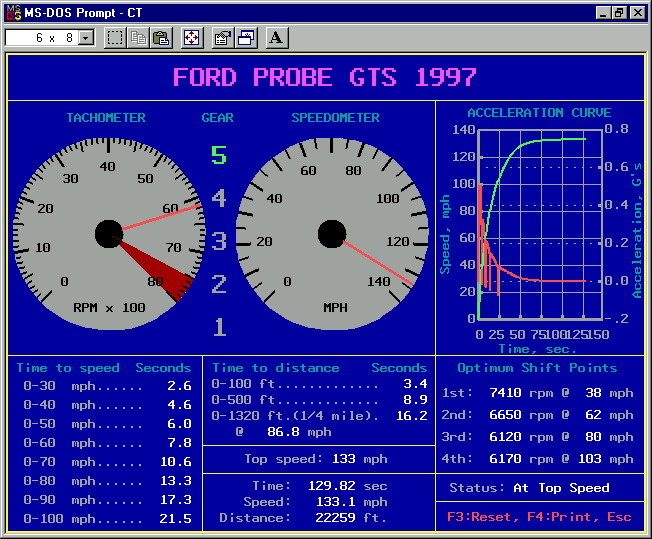
Task: Click the Font 'A' toolbar icon
Action: pos(276,38)
